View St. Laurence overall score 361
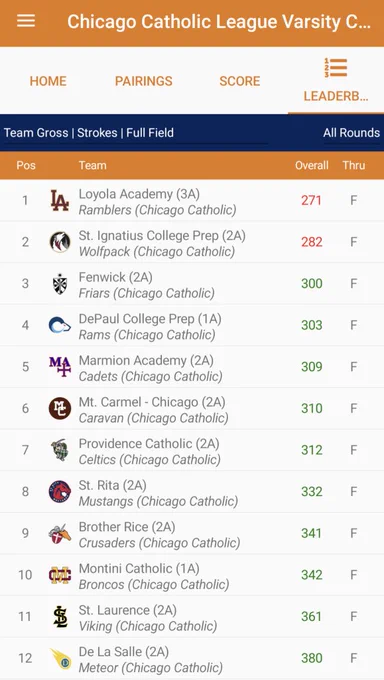The image size is (384, 680). tap(312, 616)
